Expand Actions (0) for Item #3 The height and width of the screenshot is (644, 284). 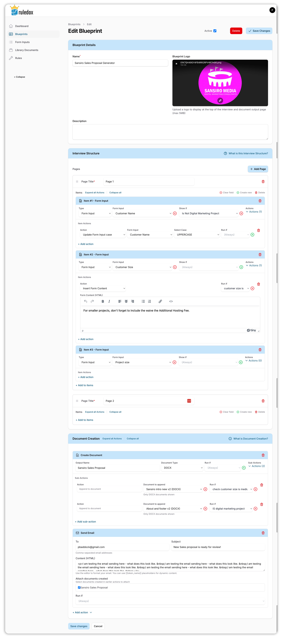pyautogui.click(x=253, y=360)
